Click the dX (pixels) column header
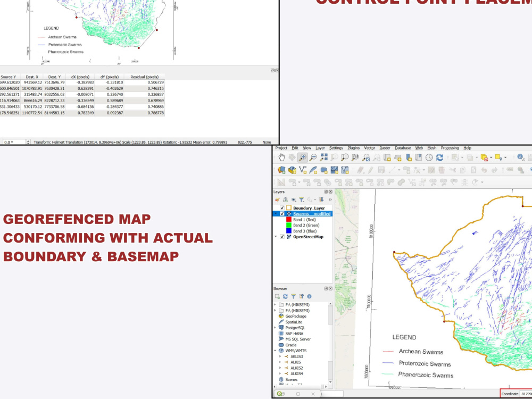 pyautogui.click(x=80, y=77)
